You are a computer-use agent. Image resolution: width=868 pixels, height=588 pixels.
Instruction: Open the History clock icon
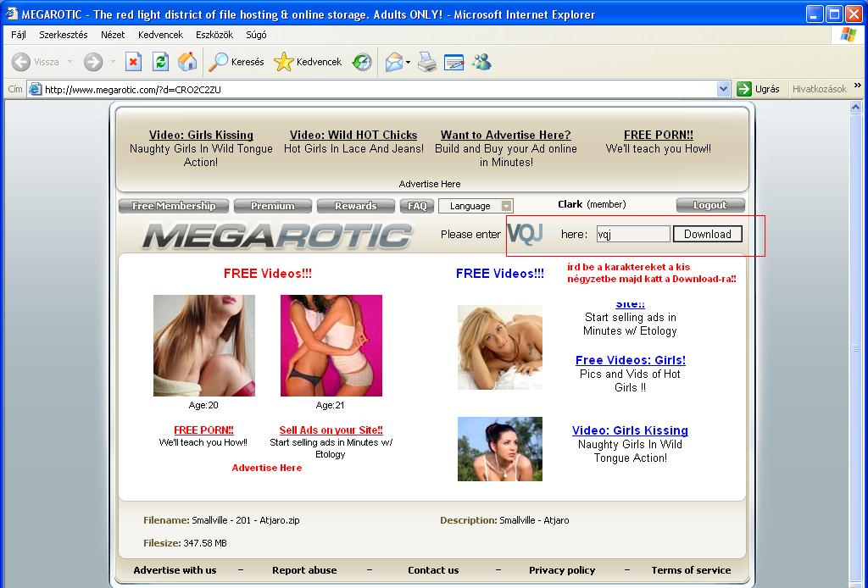(362, 62)
